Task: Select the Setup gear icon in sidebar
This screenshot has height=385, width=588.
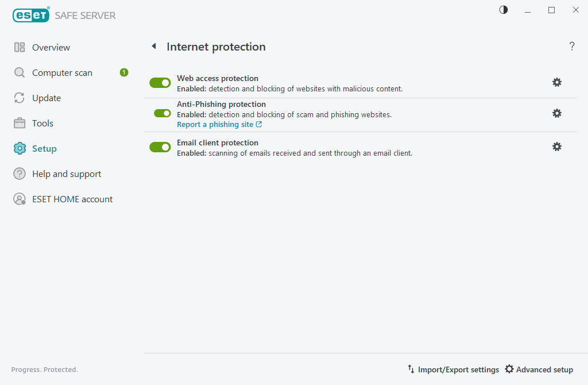Action: point(19,148)
